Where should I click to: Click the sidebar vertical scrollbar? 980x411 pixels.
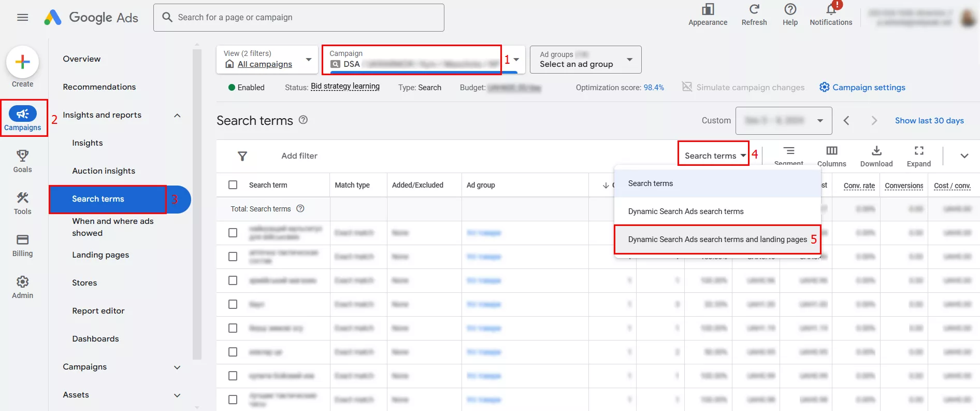pos(197,204)
